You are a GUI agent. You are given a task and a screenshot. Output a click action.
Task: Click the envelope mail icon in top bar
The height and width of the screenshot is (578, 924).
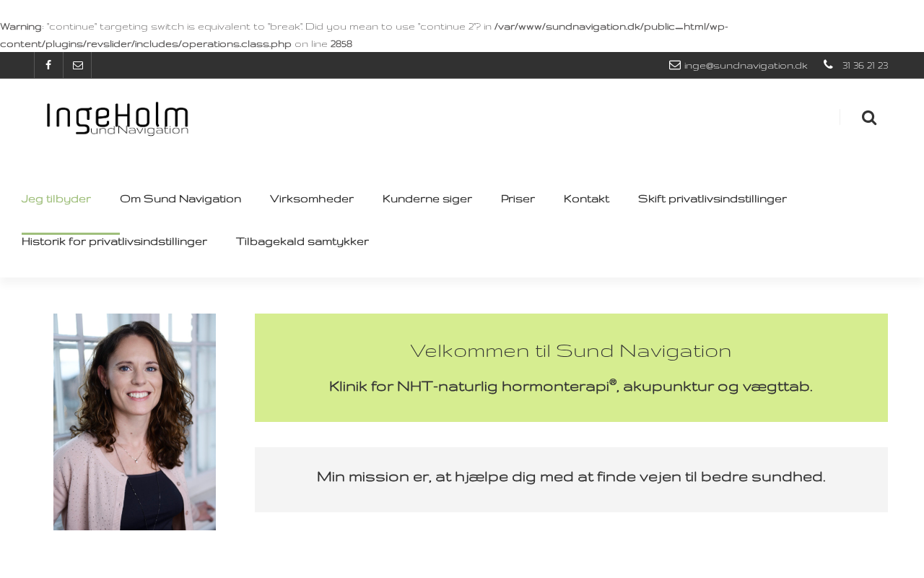click(x=77, y=65)
